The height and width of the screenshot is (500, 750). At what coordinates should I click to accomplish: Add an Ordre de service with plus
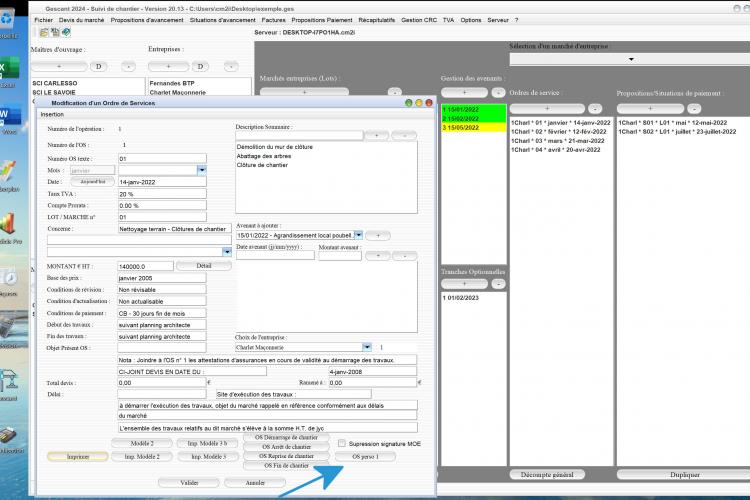coord(547,109)
